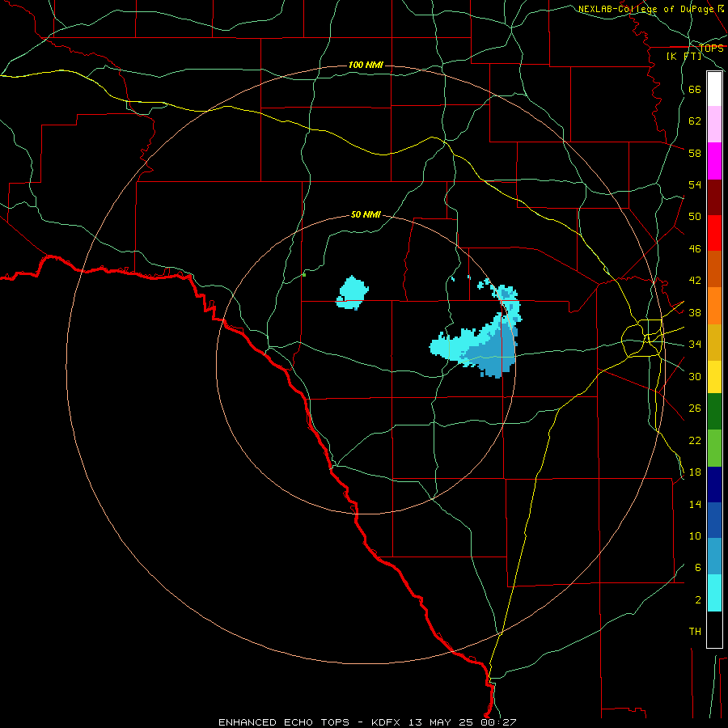728x728 pixels.
Task: Click the NEXLAB-College of DuPage text
Action: pos(645,9)
